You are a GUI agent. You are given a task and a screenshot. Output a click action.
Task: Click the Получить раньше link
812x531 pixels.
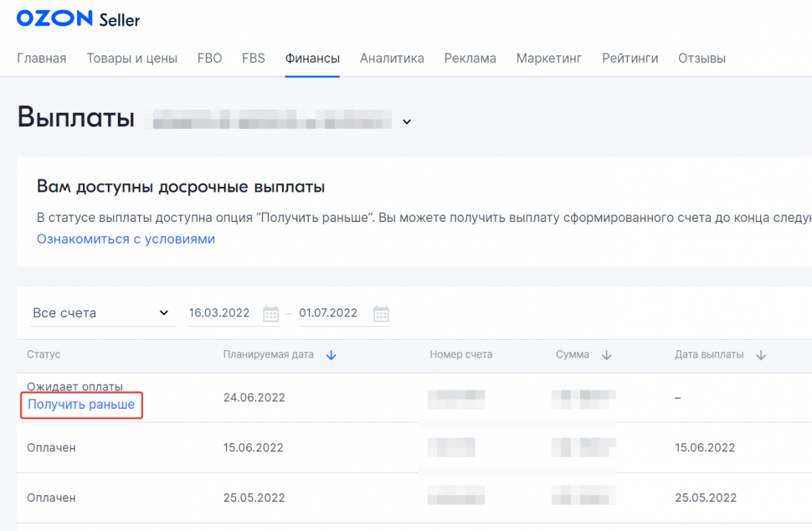pyautogui.click(x=81, y=405)
